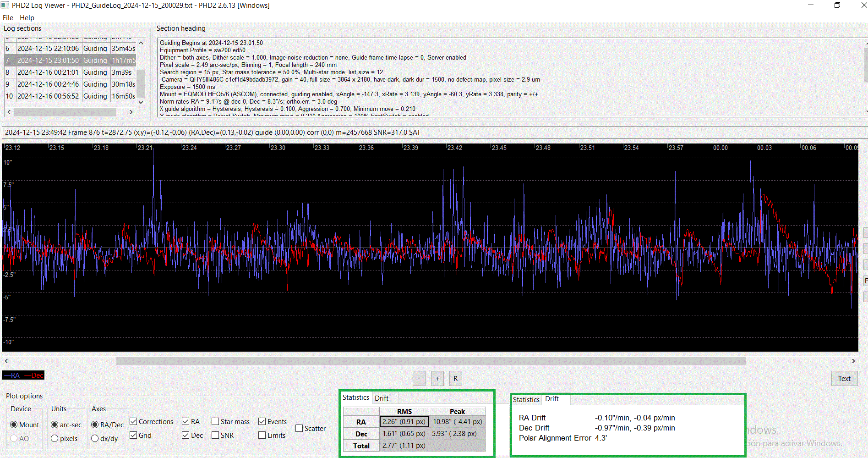Viewport: 868px width, 458px height.
Task: Select log section 6 at 22:10:06
Action: pyautogui.click(x=70, y=48)
